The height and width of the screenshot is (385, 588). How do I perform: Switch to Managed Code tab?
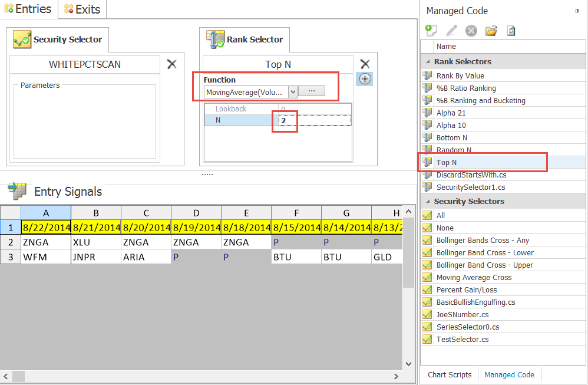click(509, 374)
